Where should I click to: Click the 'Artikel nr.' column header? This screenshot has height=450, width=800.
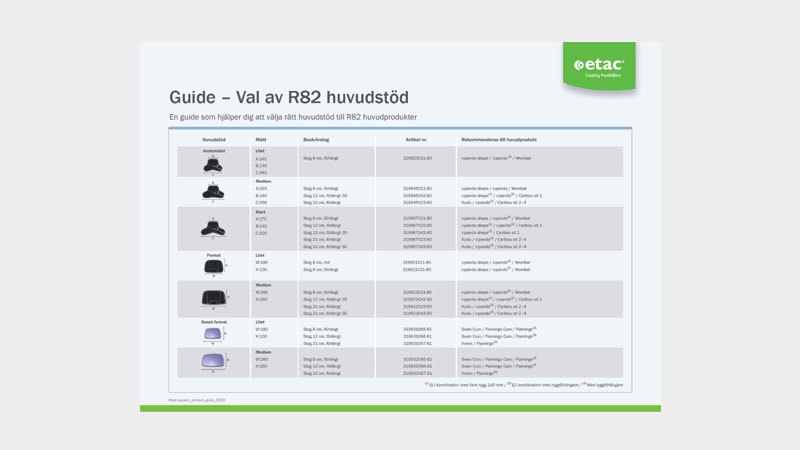[416, 139]
